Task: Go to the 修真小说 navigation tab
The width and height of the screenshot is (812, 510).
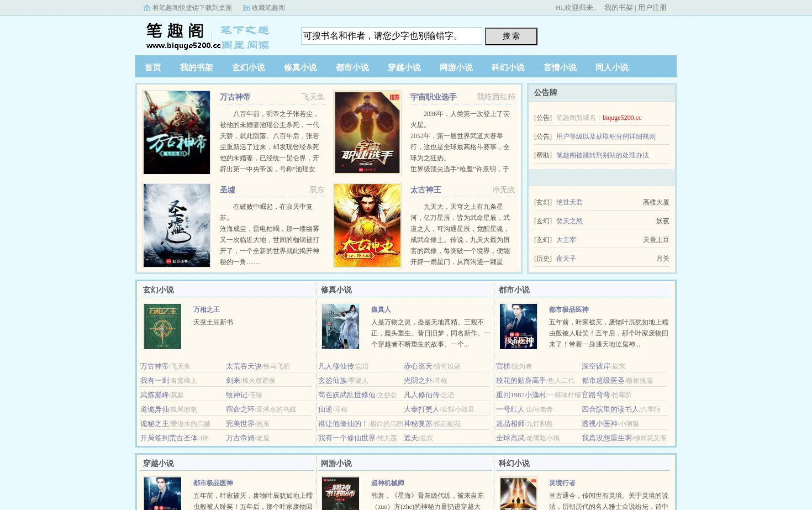Action: pos(300,67)
